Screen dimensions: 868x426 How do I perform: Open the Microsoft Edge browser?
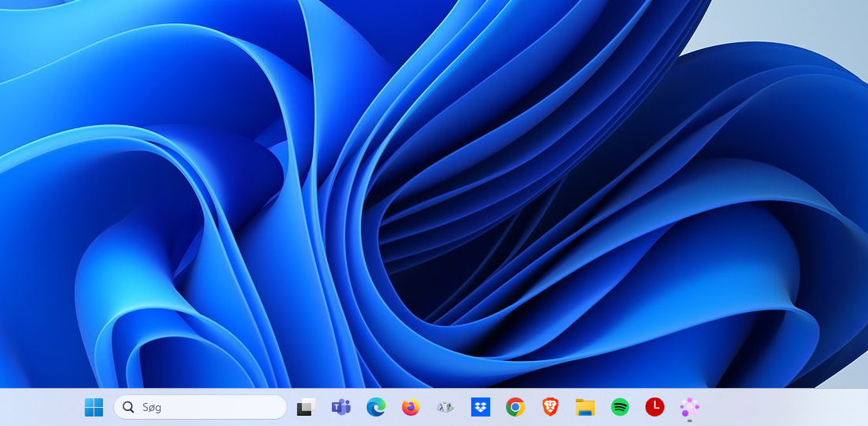click(x=375, y=407)
